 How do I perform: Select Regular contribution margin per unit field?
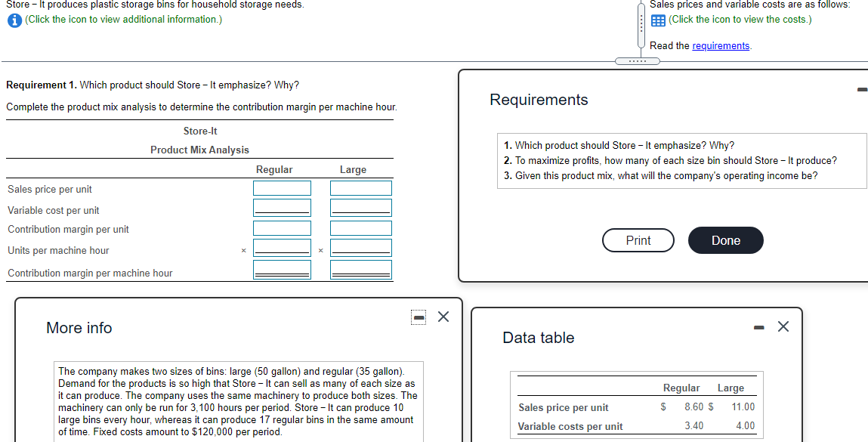click(283, 228)
